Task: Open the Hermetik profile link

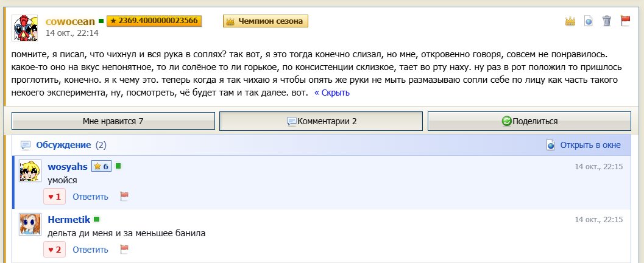Action: click(x=69, y=220)
